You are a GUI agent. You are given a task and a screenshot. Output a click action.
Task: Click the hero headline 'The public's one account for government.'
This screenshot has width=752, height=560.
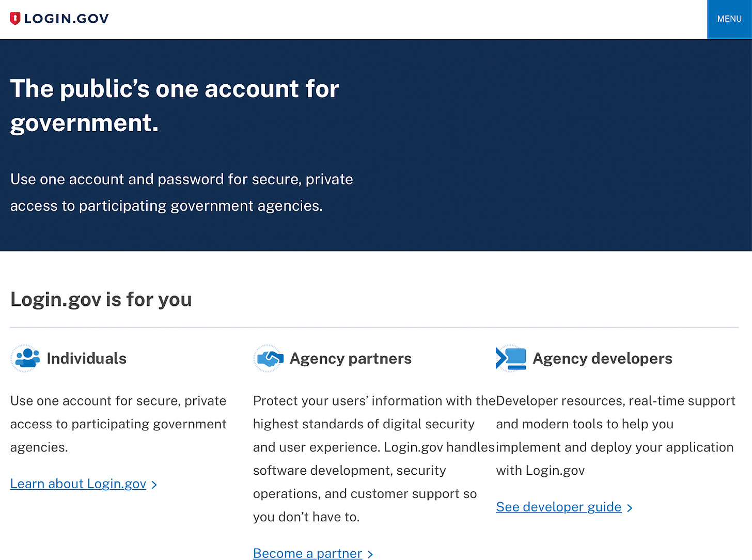coord(175,106)
